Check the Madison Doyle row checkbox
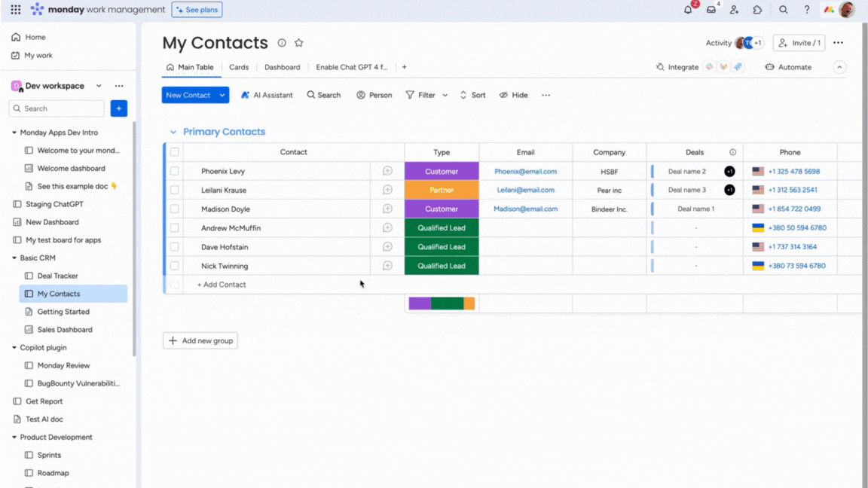Viewport: 868px width, 488px height. coord(174,209)
